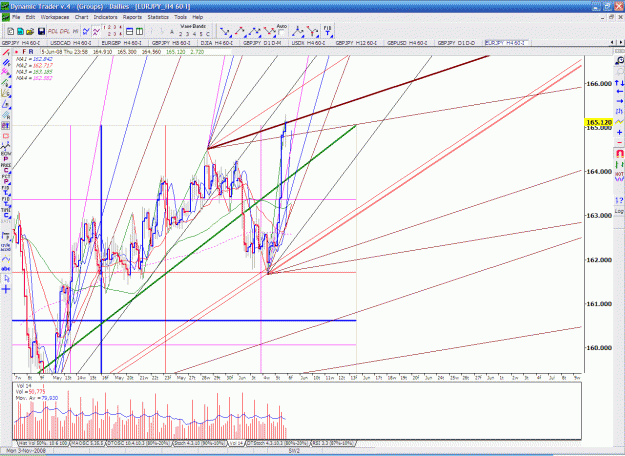Screen dimensions: 625x456
Task: Click the red magnet snap icon
Action: coord(619,153)
